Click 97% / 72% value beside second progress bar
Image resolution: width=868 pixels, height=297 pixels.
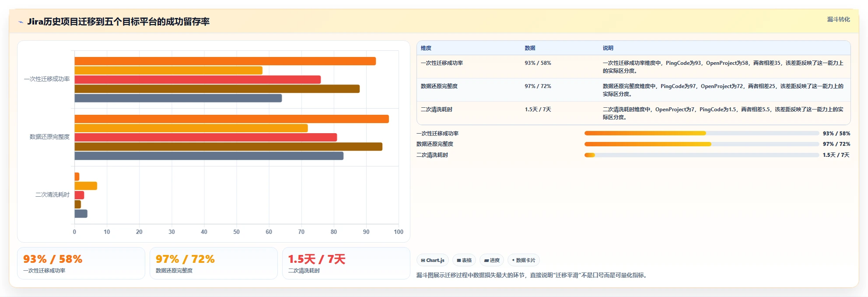[836, 144]
